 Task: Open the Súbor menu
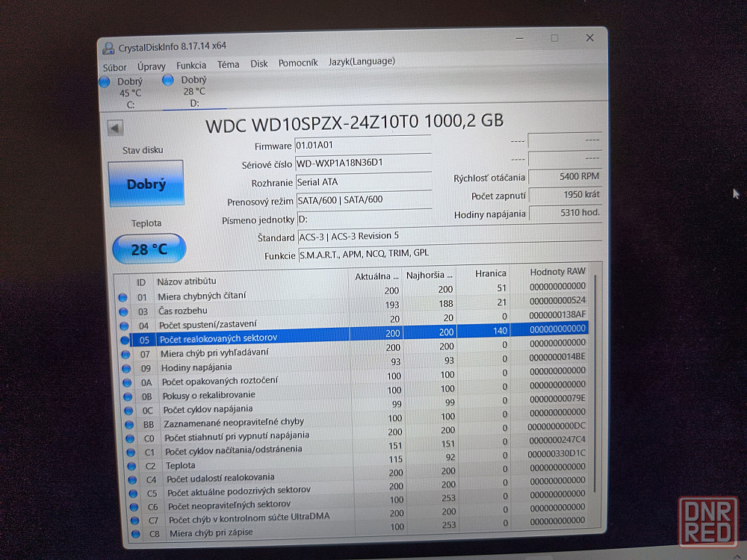pos(115,67)
